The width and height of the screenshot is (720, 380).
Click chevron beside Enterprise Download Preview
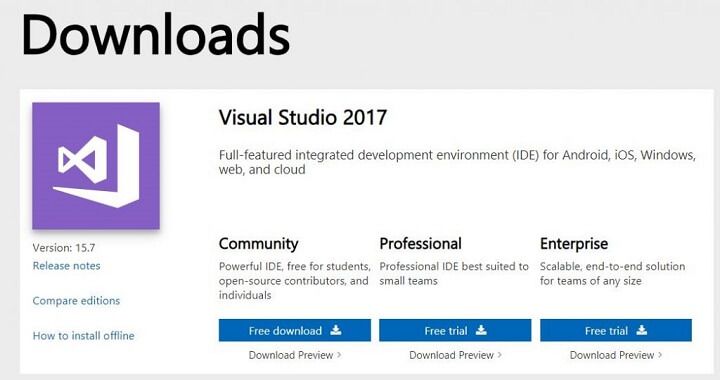pos(660,355)
